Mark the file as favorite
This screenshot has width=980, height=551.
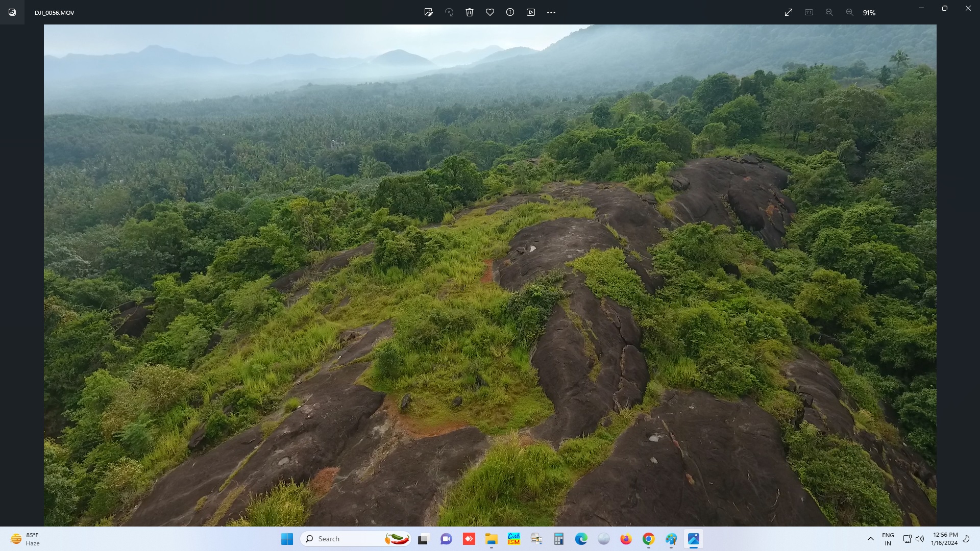point(490,12)
